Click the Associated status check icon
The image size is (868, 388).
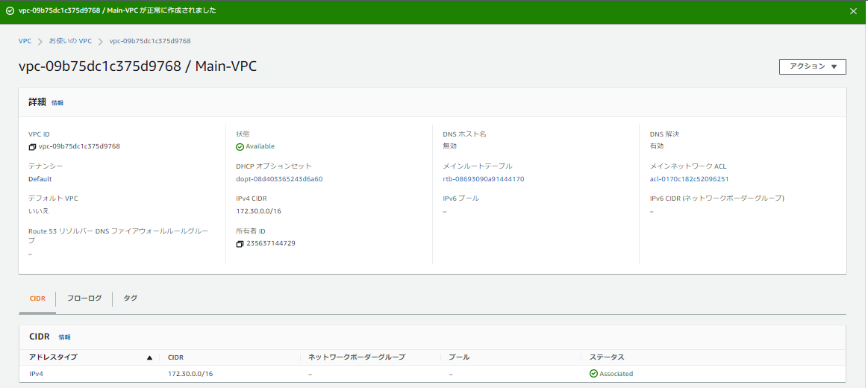tap(593, 374)
